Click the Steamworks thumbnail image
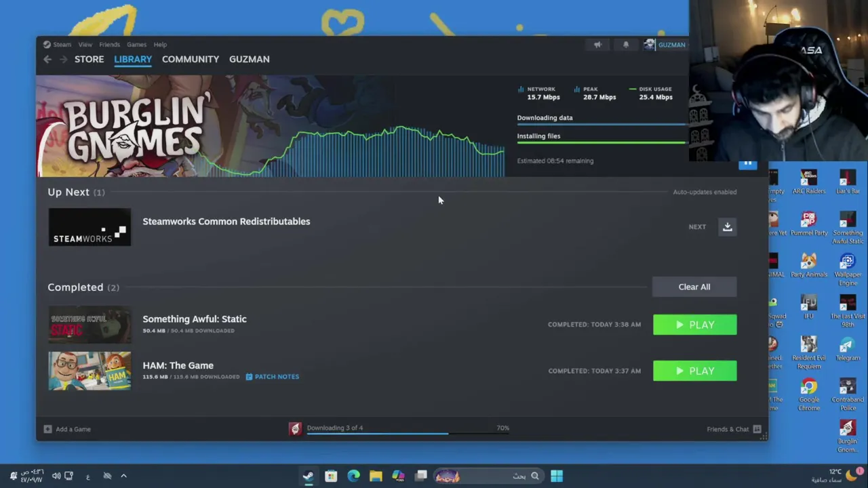Viewport: 868px width, 488px height. [90, 227]
